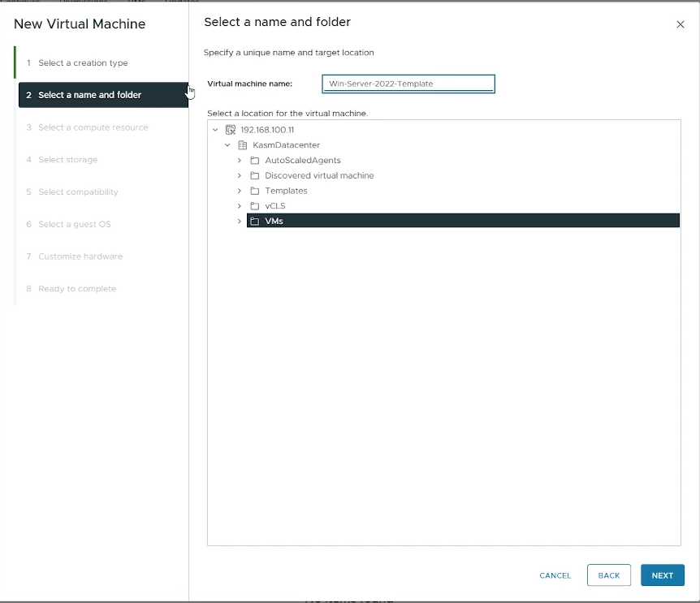The image size is (700, 603).
Task: Expand the VMs folder
Action: click(x=239, y=220)
